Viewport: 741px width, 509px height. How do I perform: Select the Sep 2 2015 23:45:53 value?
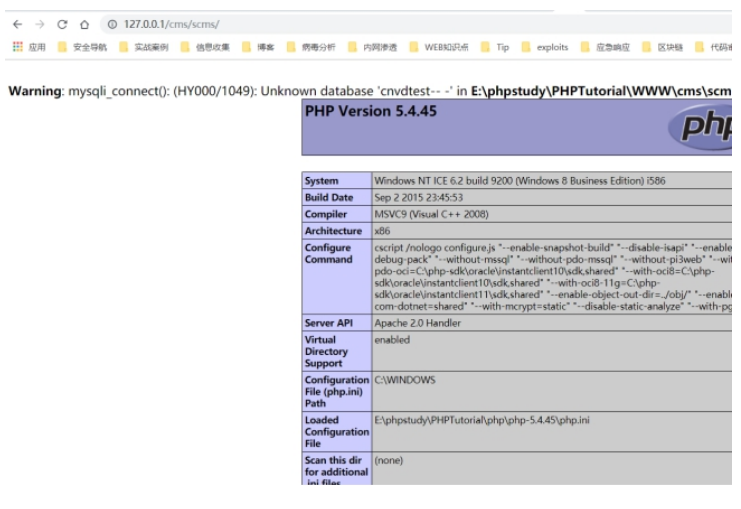pos(419,197)
